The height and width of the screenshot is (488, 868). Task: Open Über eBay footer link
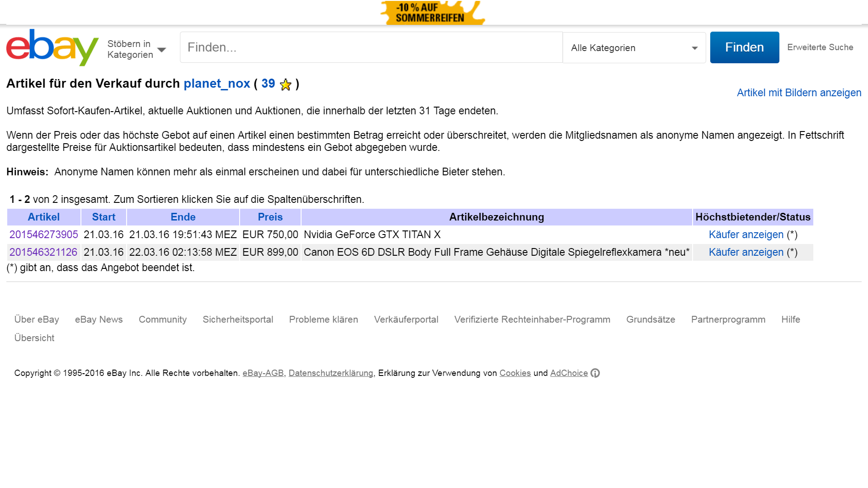(x=37, y=319)
